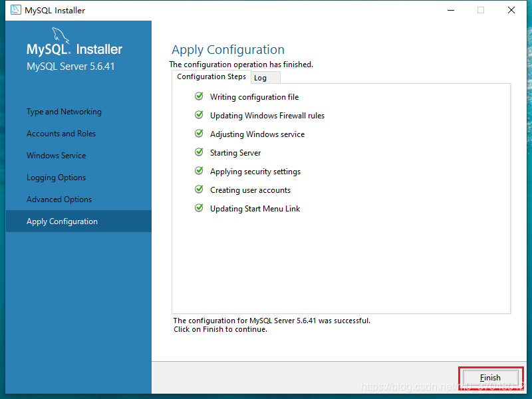This screenshot has height=399, width=532.
Task: Select Windows Service in the sidebar
Action: click(x=57, y=156)
